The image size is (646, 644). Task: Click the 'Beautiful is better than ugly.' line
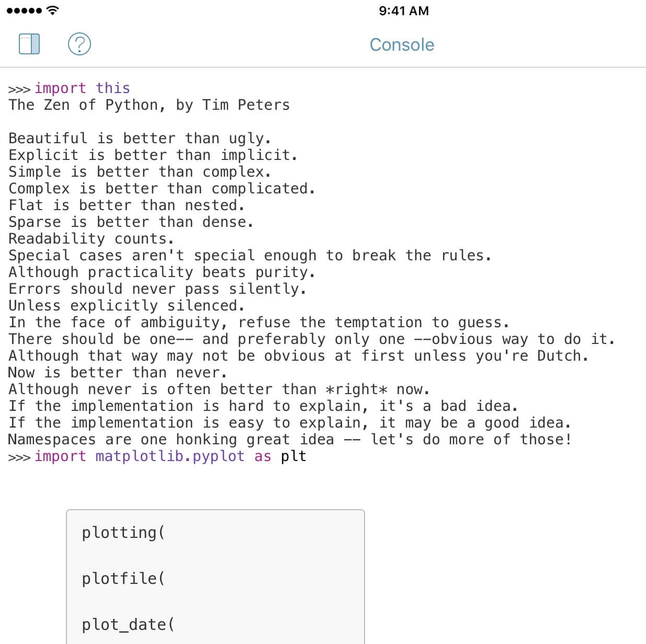(x=140, y=139)
